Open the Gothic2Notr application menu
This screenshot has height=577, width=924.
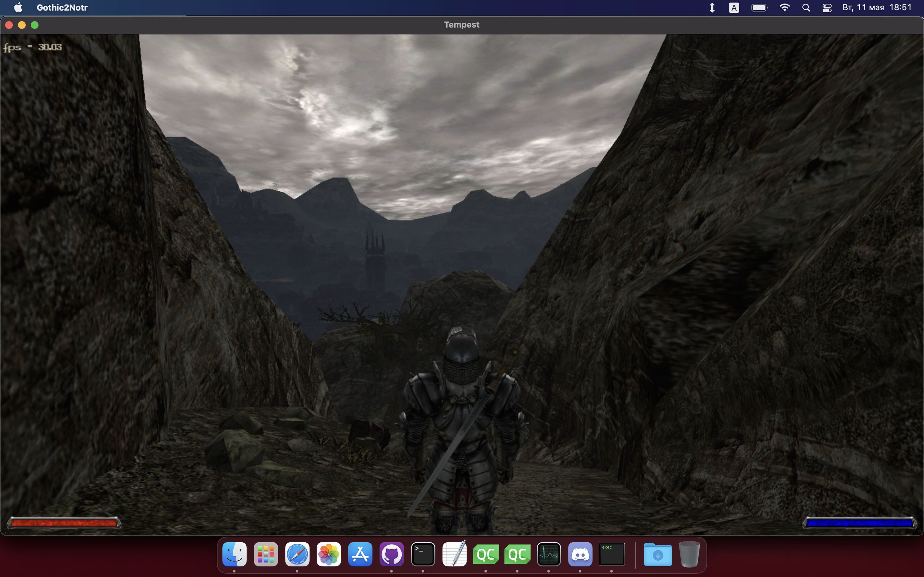62,8
